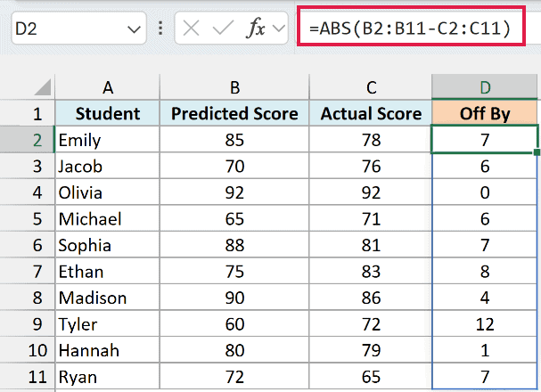Click the Student header cell

[x=107, y=113]
